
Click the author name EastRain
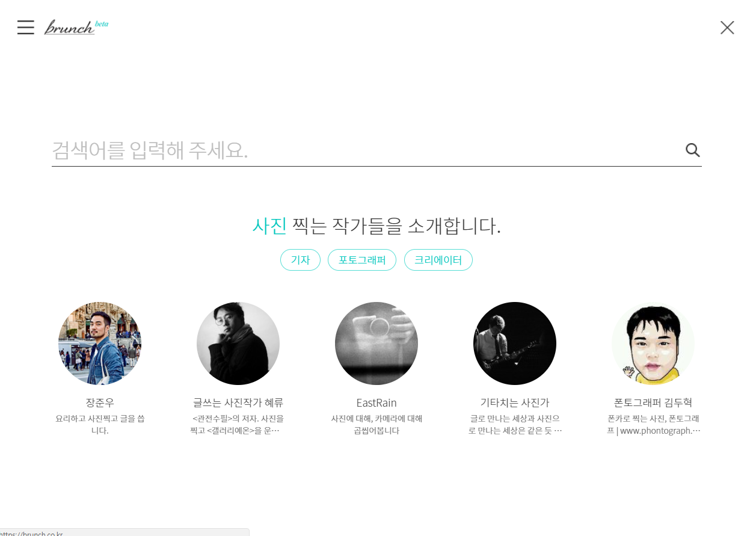(x=376, y=402)
